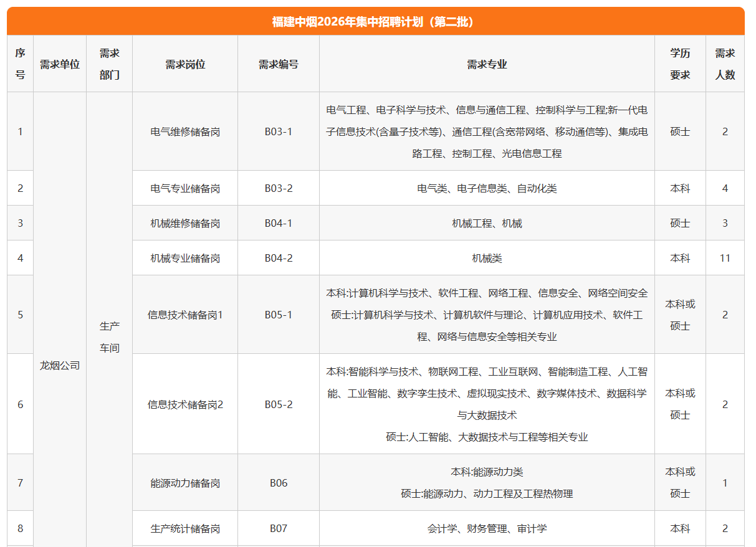Viewport: 756px width, 547px height.
Task: Click the 生产车间 department cell
Action: pos(110,337)
